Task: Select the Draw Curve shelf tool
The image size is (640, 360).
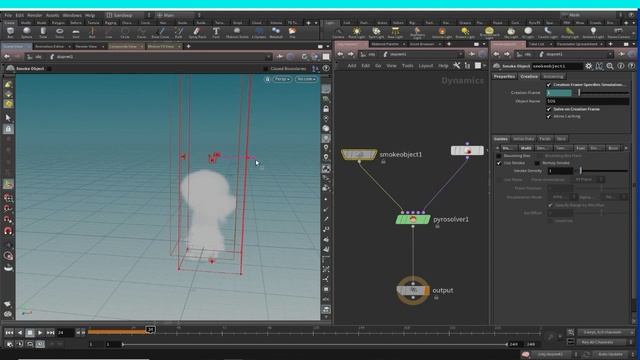Action: pos(160,32)
